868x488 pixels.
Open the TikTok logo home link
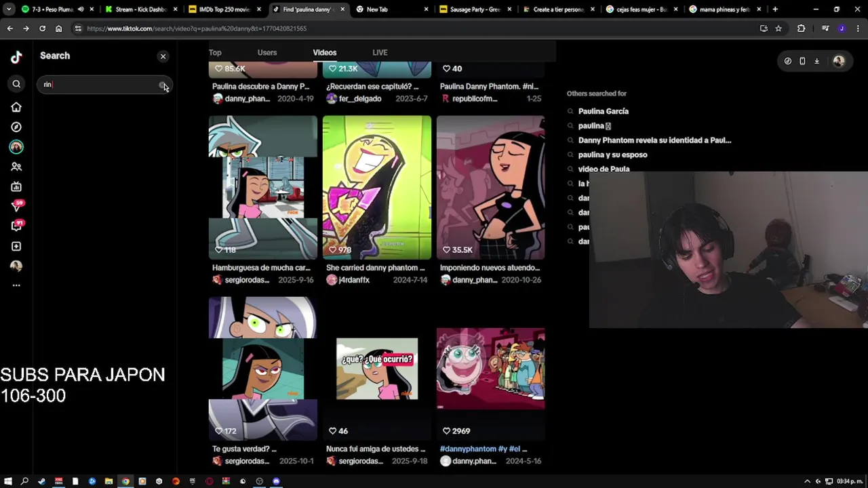(x=16, y=57)
